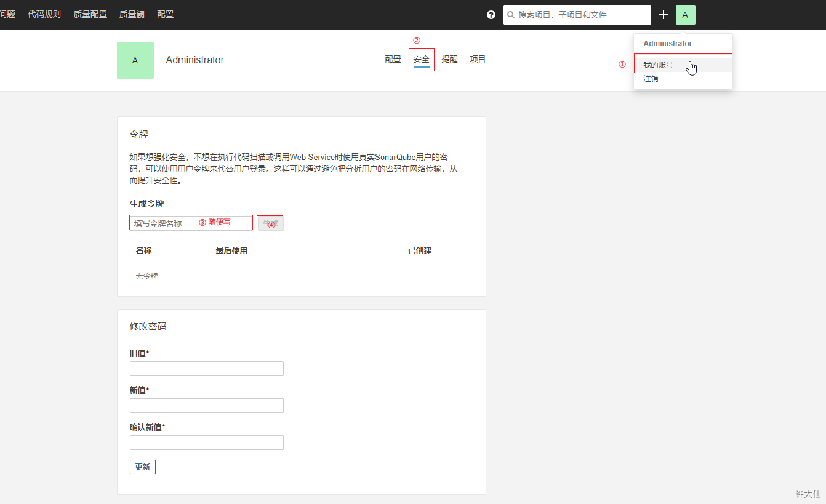
Task: Click the 新值 password field
Action: tap(207, 406)
